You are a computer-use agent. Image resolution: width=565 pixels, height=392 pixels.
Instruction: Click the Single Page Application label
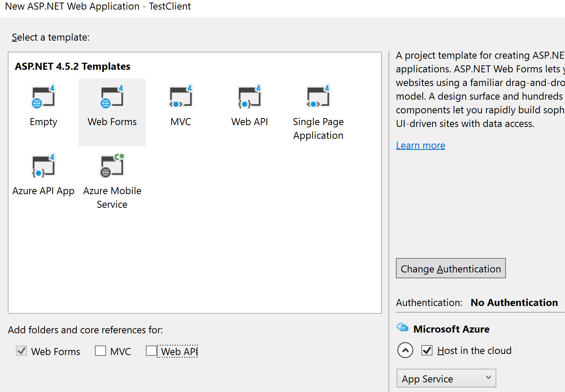click(318, 128)
